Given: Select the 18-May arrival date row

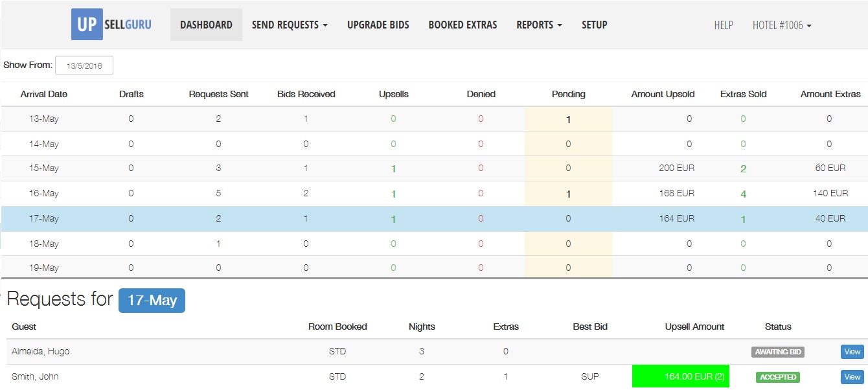Looking at the screenshot, I should (44, 244).
